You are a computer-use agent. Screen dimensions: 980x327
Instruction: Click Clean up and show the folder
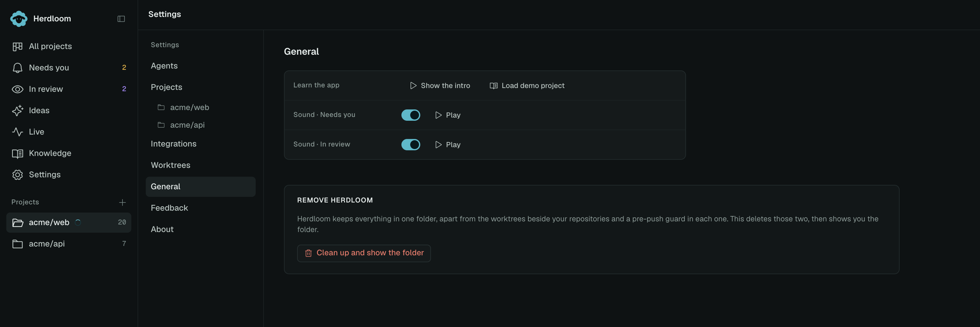[364, 253]
